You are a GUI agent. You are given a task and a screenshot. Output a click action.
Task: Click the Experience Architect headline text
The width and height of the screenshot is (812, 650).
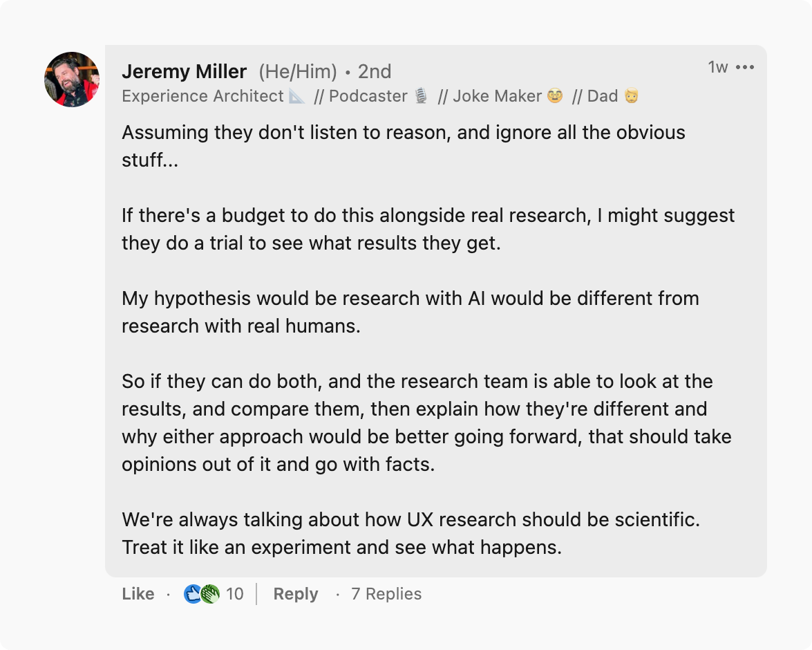point(202,96)
